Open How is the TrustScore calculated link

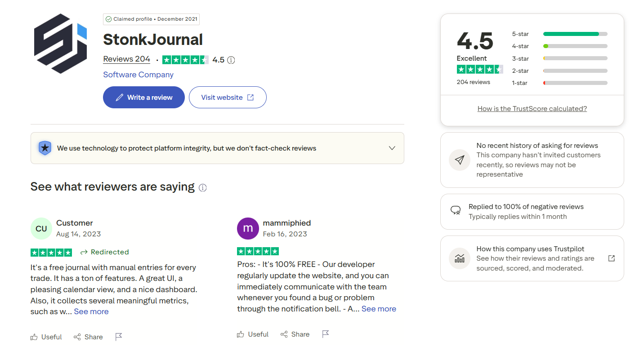coord(532,109)
